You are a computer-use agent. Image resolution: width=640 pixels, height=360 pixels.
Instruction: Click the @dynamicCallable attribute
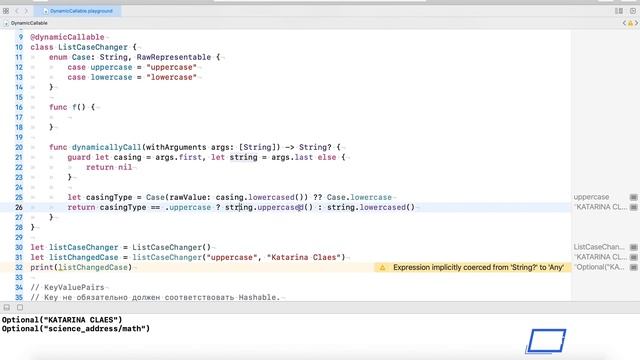67,37
